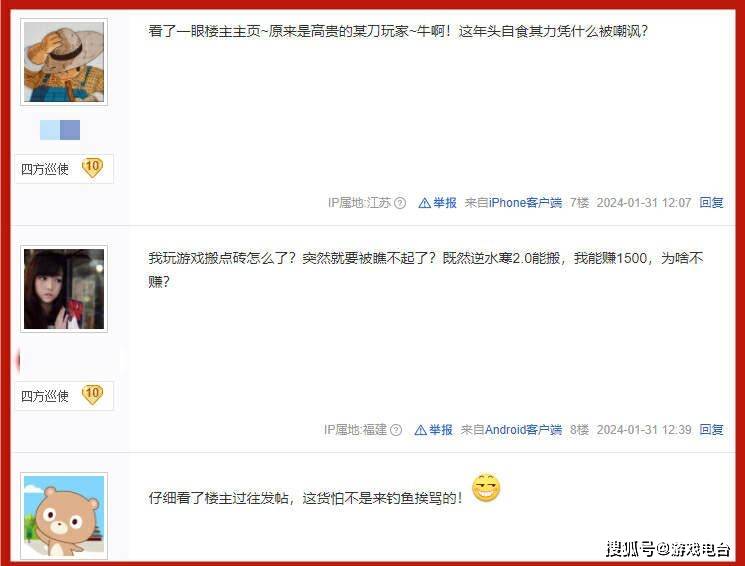The height and width of the screenshot is (566, 745).
Task: Reply to the 8楼 comment with 回复
Action: (711, 430)
